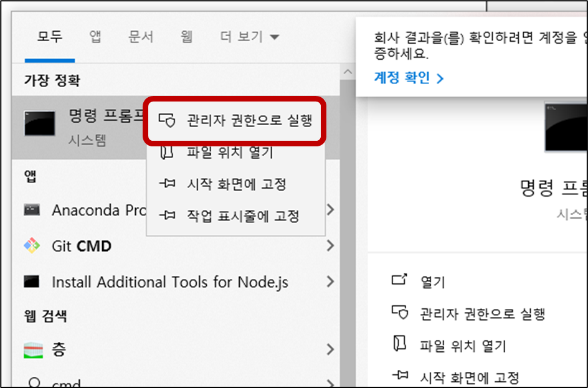Click 열기 in the preview pane
588x388 pixels.
(433, 282)
